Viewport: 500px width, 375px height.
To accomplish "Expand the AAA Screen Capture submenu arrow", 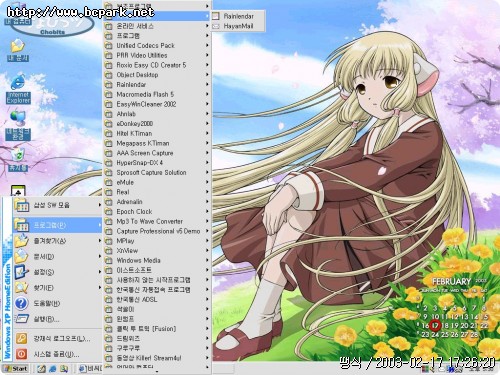I will pyautogui.click(x=207, y=153).
